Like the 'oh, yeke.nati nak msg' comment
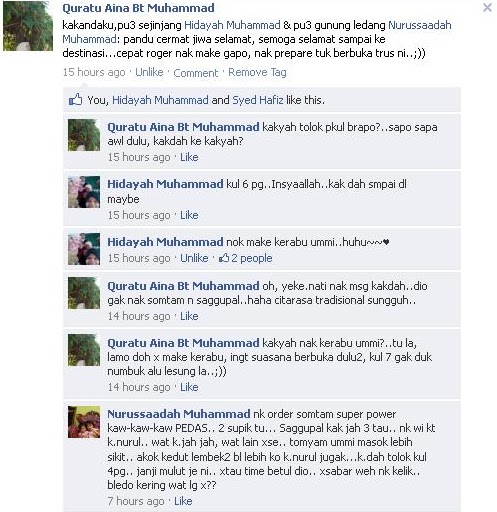Viewport: 497px width, 512px height. click(189, 316)
